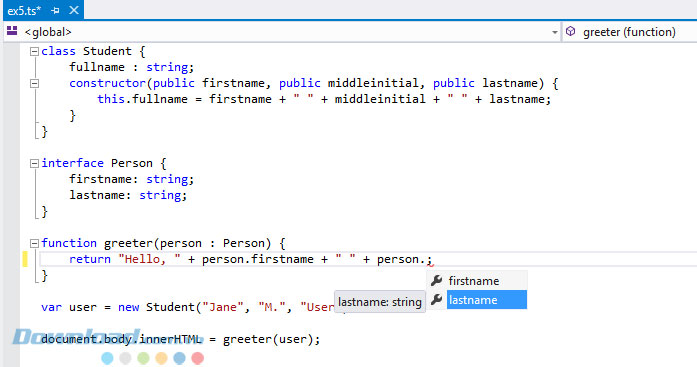Collapse the interface Person block
This screenshot has width=697, height=367.
click(34, 164)
